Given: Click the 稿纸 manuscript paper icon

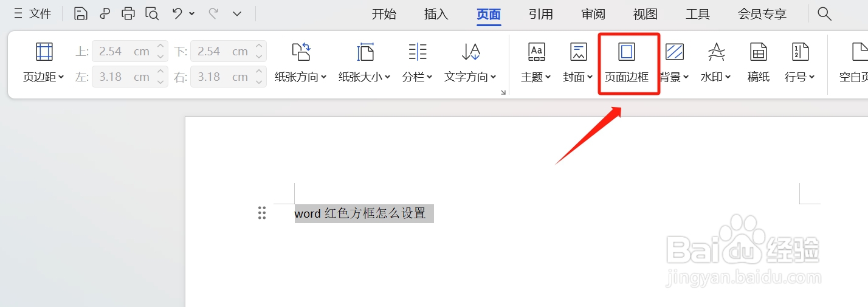Looking at the screenshot, I should [x=759, y=52].
